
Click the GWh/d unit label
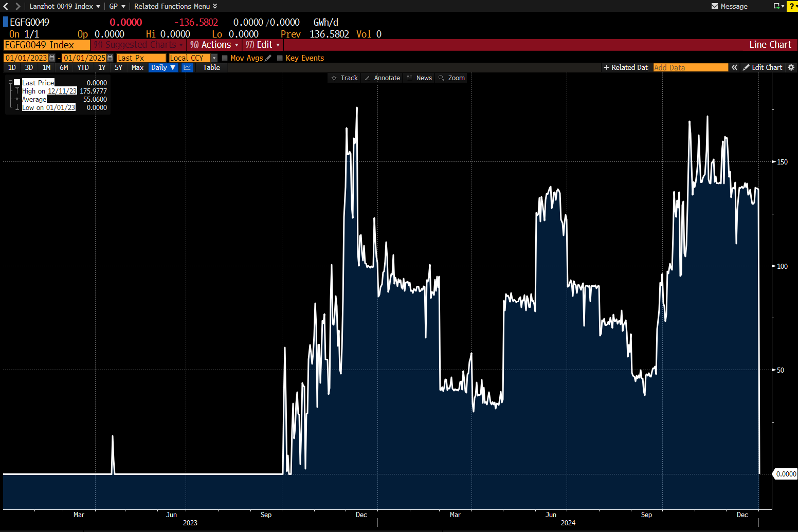[326, 22]
